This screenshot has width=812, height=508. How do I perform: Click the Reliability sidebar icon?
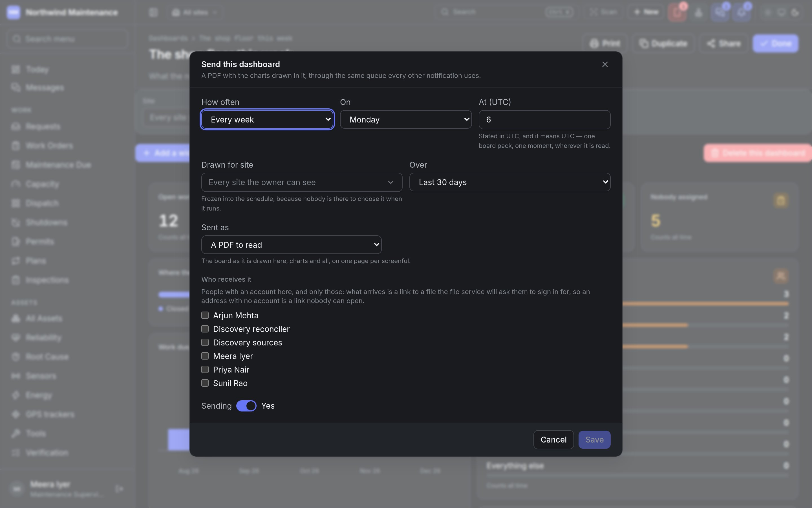click(x=16, y=337)
